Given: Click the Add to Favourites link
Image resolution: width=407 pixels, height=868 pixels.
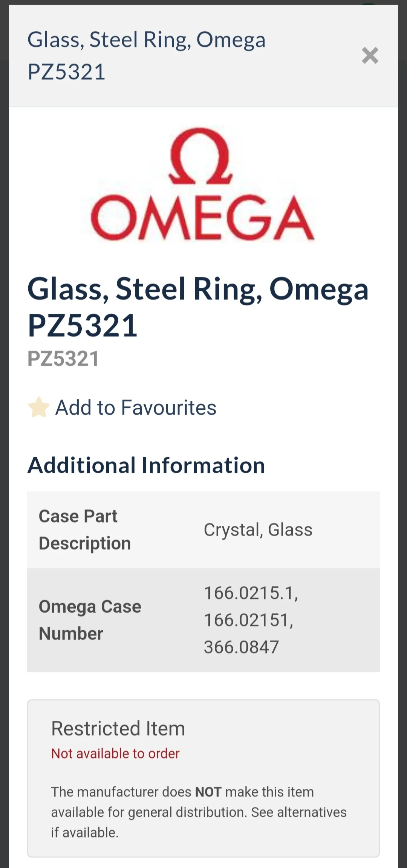Looking at the screenshot, I should point(136,407).
